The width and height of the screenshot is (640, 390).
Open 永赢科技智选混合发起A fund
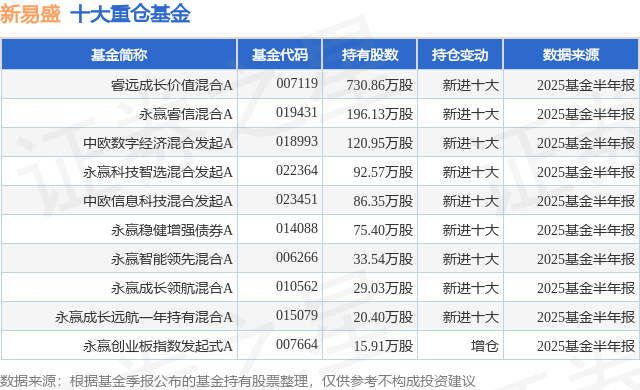pos(158,172)
